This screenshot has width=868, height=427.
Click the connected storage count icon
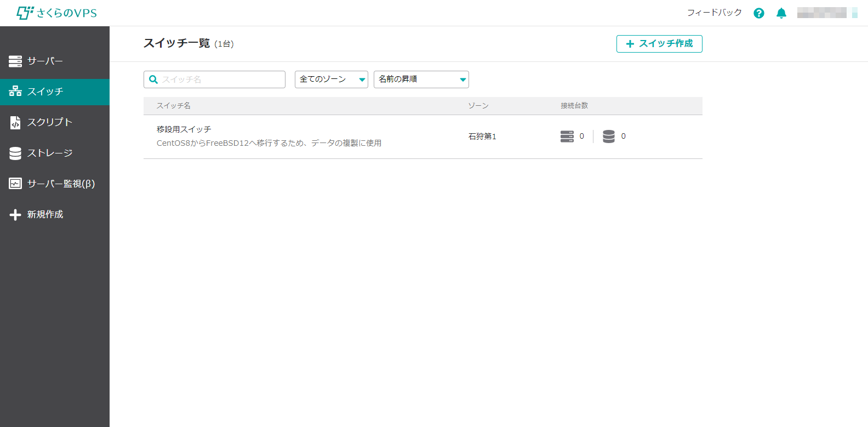(609, 136)
